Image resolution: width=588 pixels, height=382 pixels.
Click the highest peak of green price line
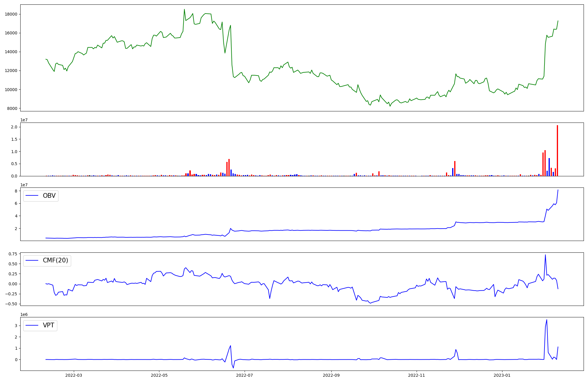[184, 9]
